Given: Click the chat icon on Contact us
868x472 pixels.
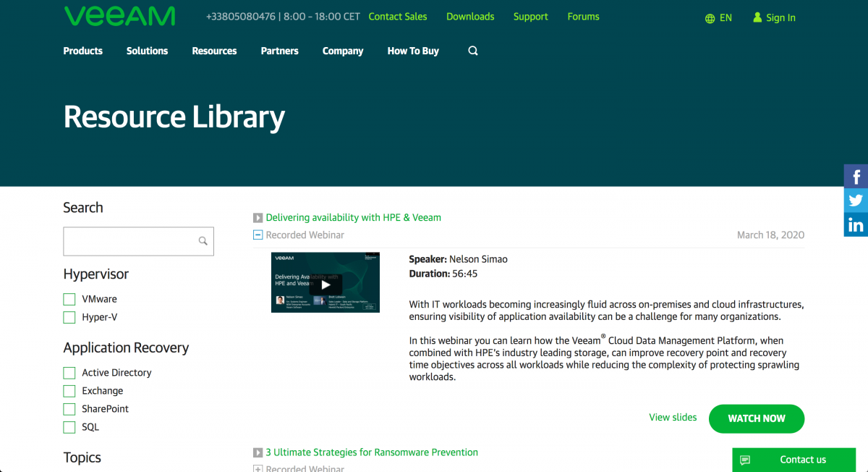Looking at the screenshot, I should [745, 460].
